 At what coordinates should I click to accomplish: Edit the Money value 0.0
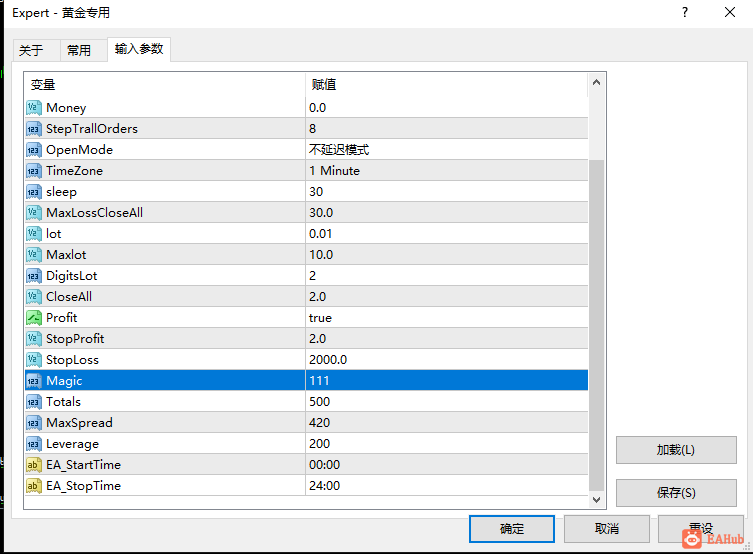(x=447, y=108)
